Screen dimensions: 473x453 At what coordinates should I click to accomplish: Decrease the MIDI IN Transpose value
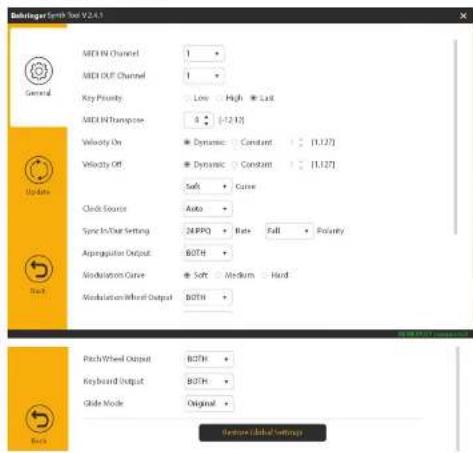point(206,124)
